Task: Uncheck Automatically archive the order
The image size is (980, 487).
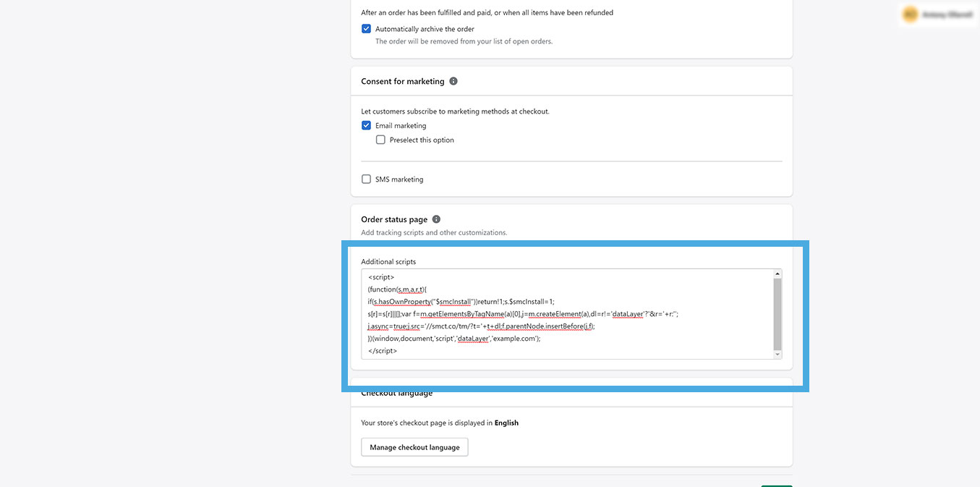Action: pyautogui.click(x=366, y=29)
